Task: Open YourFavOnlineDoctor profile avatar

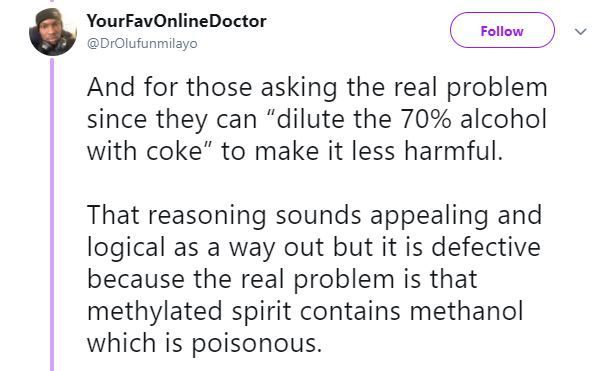Action: (x=53, y=32)
